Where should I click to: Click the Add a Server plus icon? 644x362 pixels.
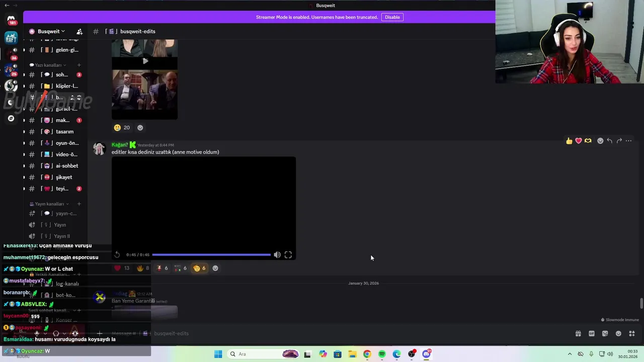11,102
